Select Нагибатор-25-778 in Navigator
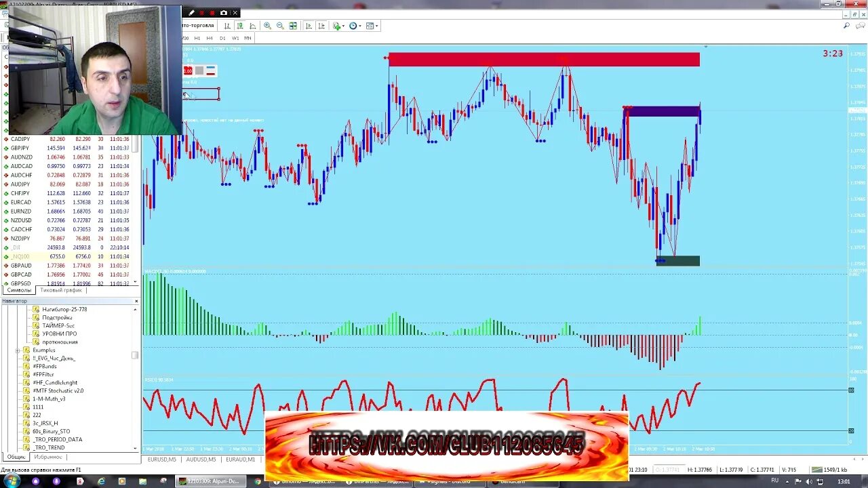868x488 pixels. [x=64, y=309]
